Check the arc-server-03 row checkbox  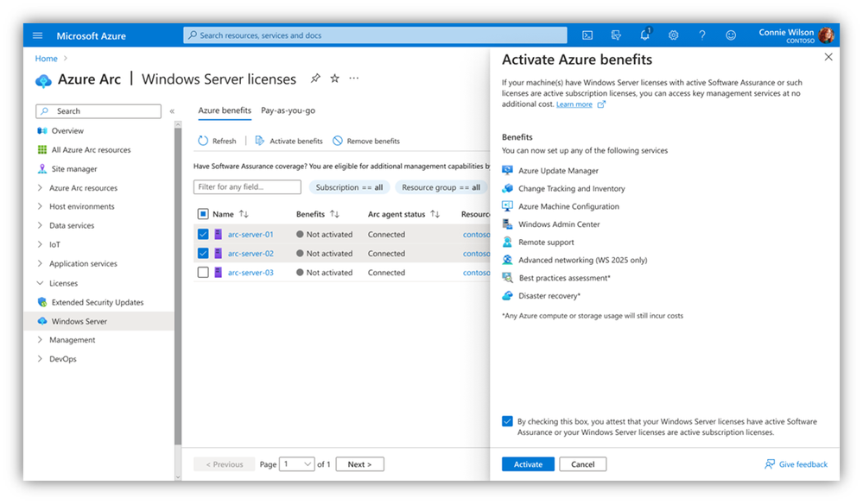[203, 272]
